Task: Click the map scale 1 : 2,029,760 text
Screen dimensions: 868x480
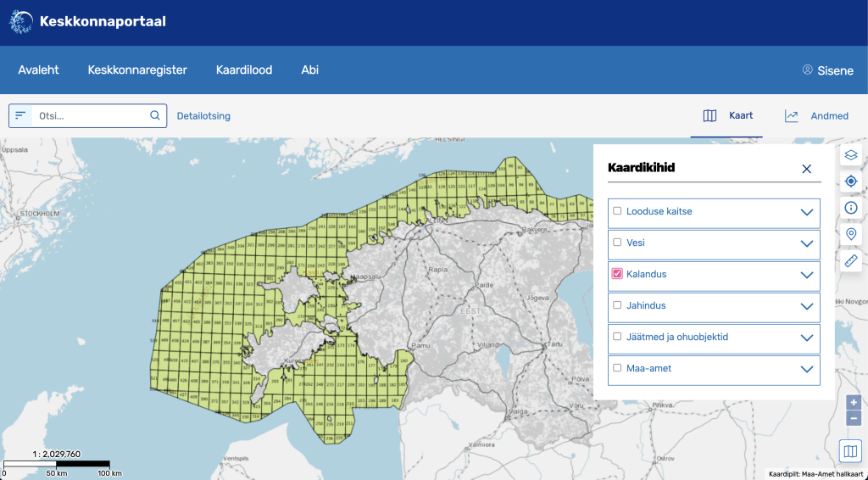Action: coord(57,455)
